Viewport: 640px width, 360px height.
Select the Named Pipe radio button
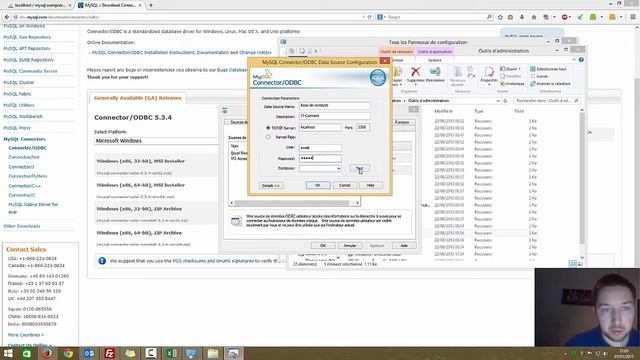pyautogui.click(x=268, y=137)
